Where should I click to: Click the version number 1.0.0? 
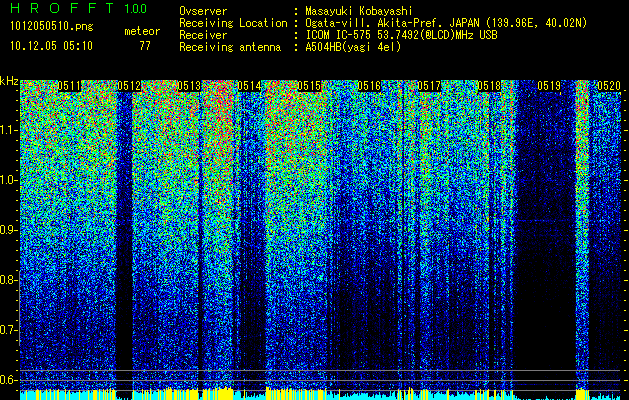[x=136, y=8]
